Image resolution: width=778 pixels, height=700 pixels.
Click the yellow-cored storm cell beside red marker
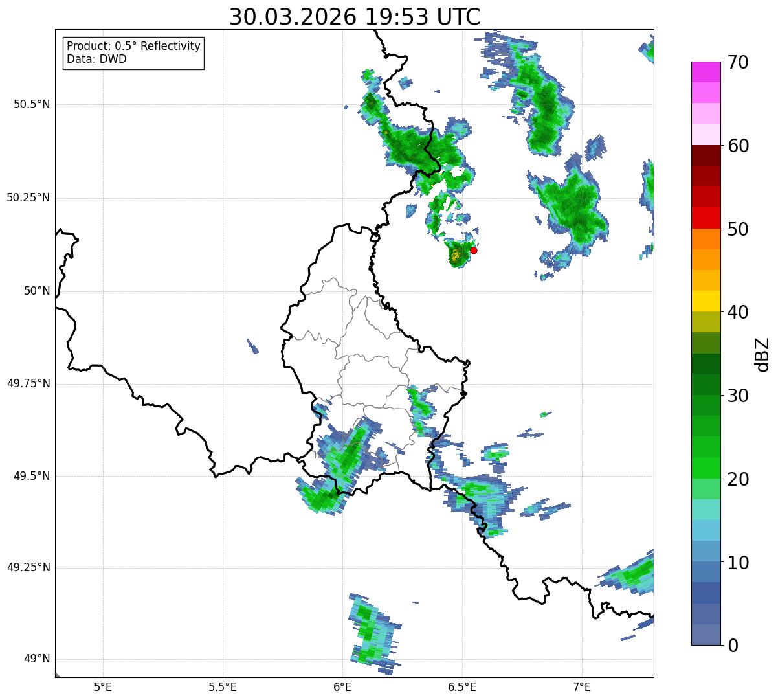pyautogui.click(x=458, y=254)
